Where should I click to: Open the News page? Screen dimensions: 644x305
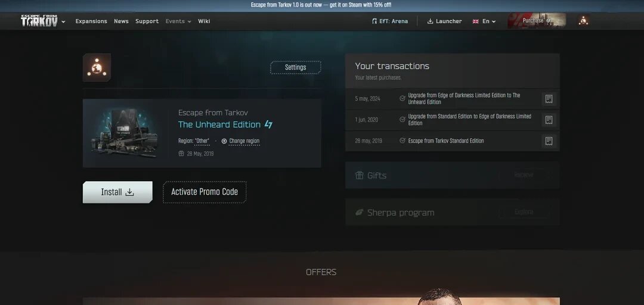pyautogui.click(x=121, y=21)
